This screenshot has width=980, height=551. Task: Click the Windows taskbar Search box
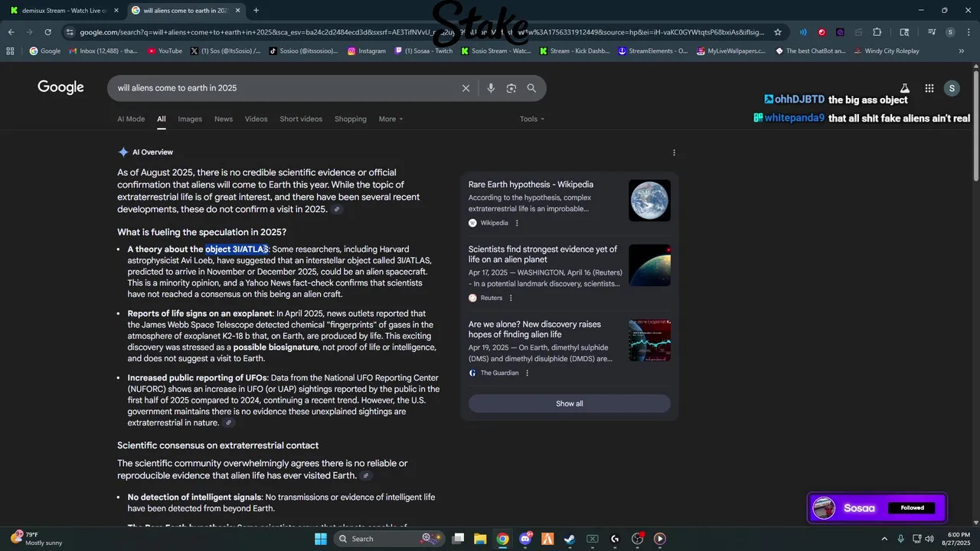coord(390,539)
